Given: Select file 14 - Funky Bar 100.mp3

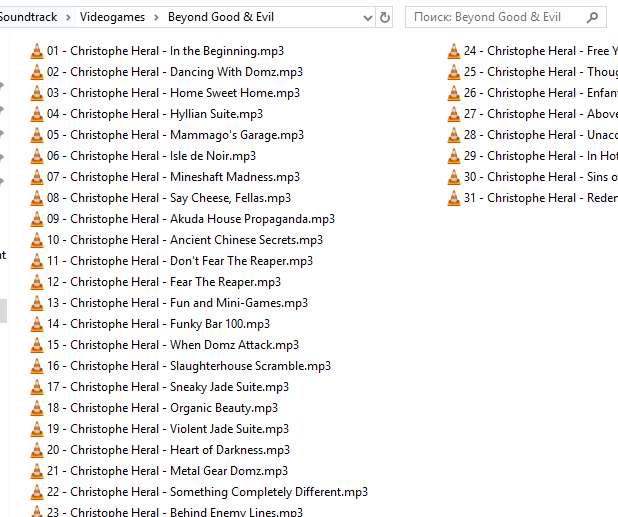Looking at the screenshot, I should click(150, 324).
